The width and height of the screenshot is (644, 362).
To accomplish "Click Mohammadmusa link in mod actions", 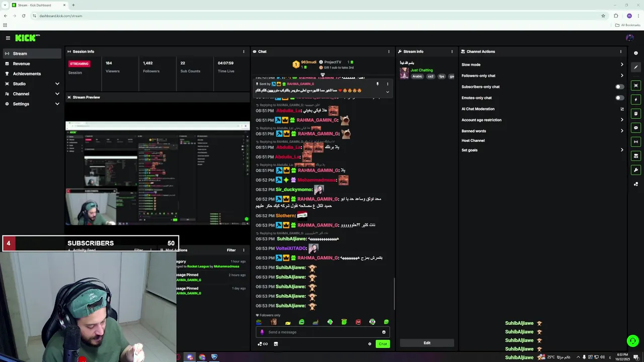I will pos(226,266).
